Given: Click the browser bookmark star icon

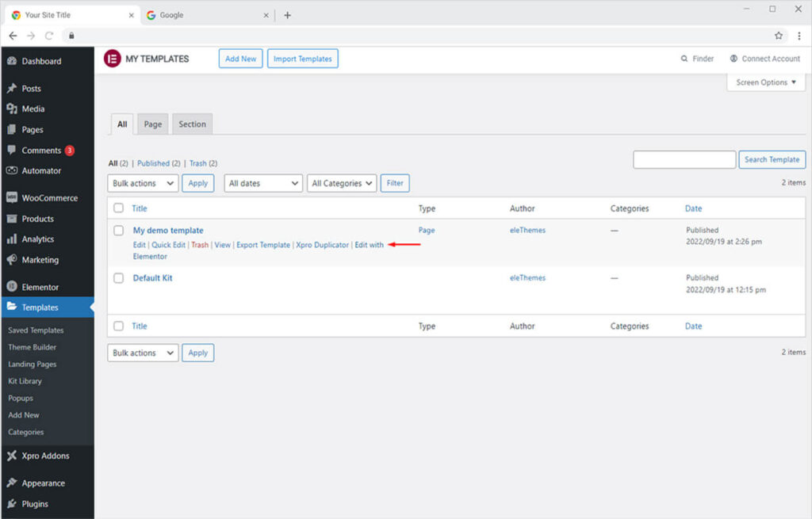Looking at the screenshot, I should tap(779, 36).
